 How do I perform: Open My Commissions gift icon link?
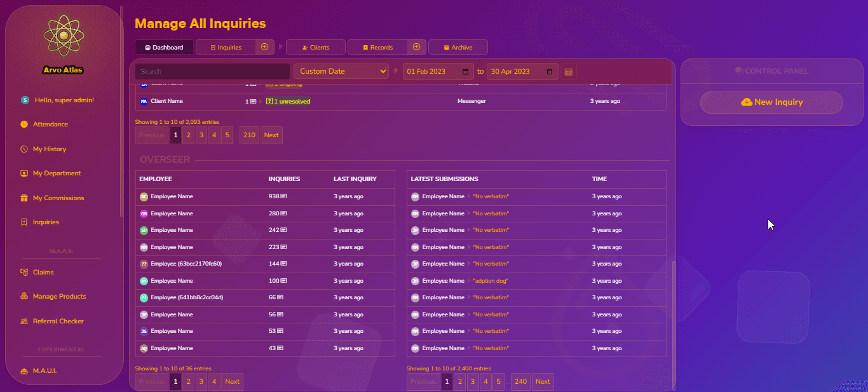coord(58,198)
